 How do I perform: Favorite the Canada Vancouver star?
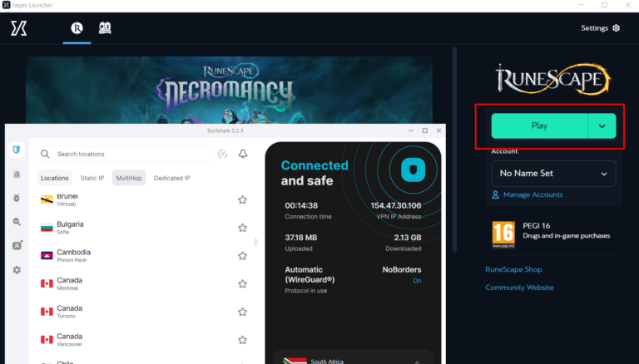(242, 340)
